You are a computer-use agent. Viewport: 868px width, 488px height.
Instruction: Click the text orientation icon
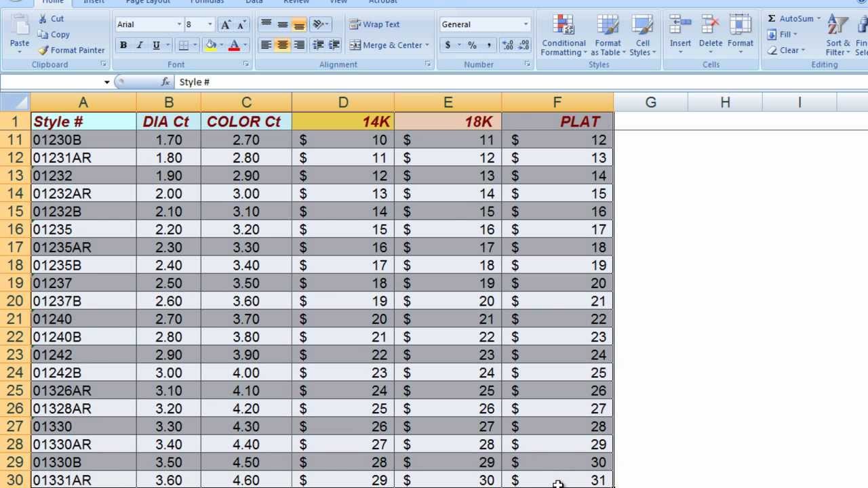(318, 24)
